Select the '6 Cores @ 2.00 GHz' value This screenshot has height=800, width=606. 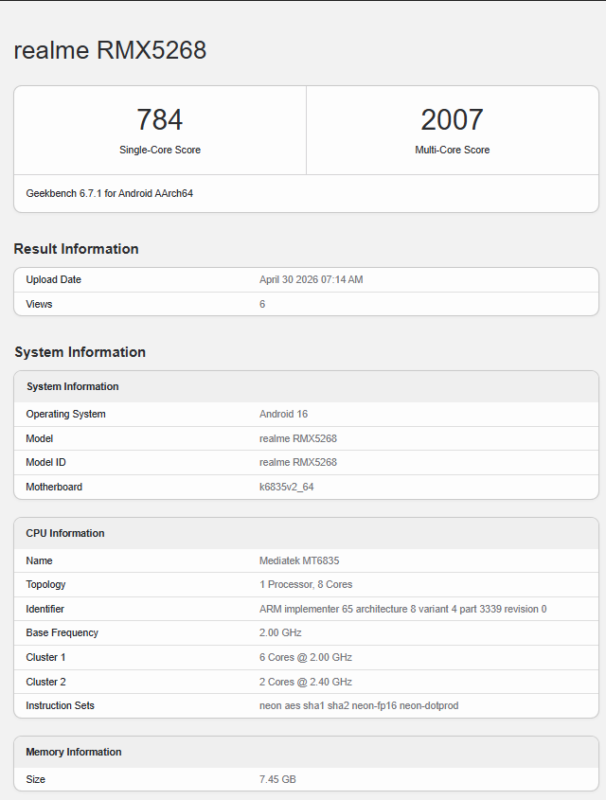pos(306,657)
